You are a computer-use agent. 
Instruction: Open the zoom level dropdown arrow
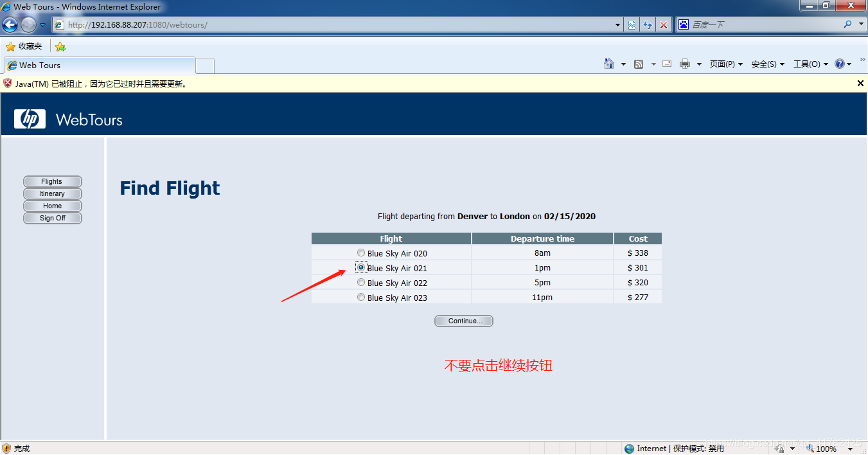coord(850,449)
